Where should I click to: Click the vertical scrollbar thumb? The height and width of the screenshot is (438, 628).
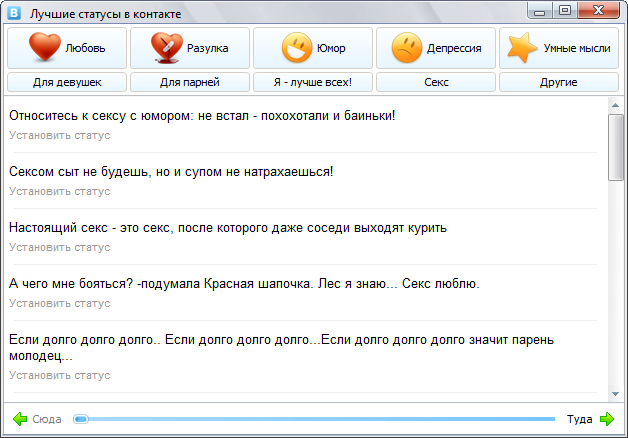[x=616, y=147]
